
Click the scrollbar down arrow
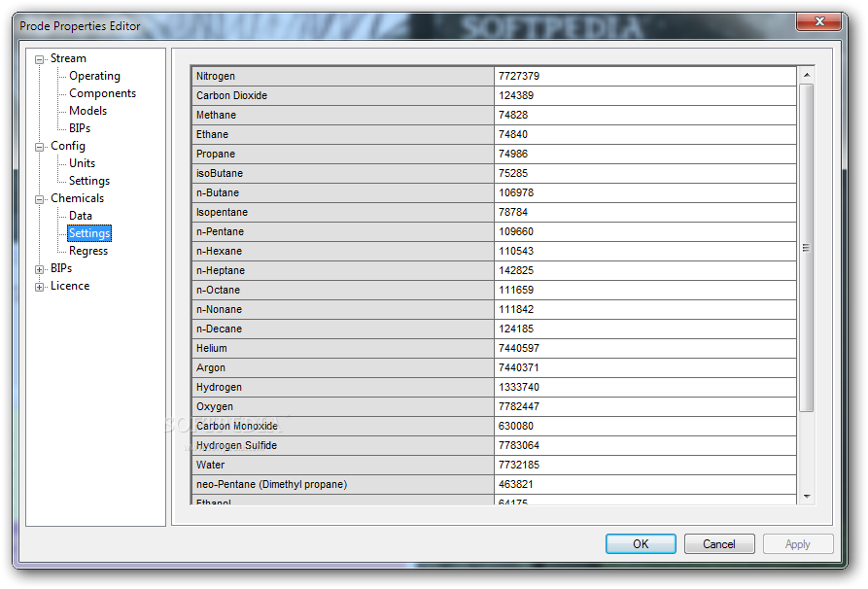pyautogui.click(x=807, y=497)
